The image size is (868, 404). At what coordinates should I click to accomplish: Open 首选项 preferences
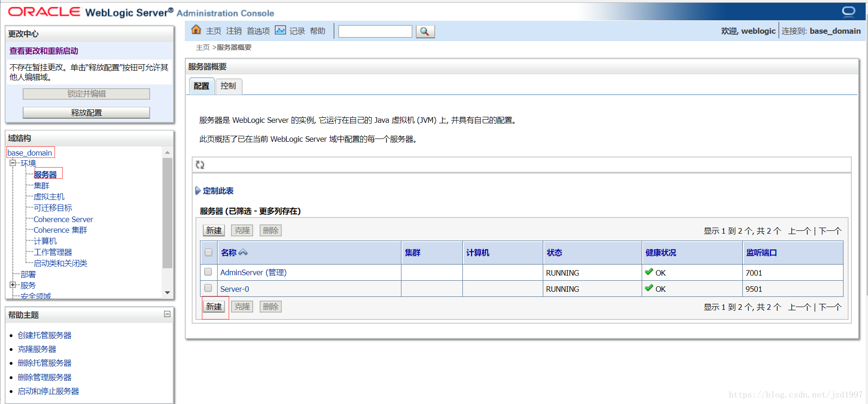click(258, 31)
